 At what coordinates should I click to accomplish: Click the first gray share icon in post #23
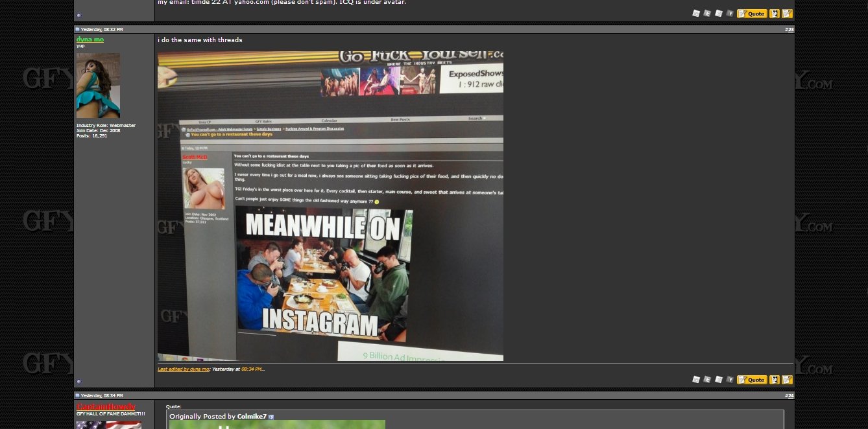(x=696, y=380)
